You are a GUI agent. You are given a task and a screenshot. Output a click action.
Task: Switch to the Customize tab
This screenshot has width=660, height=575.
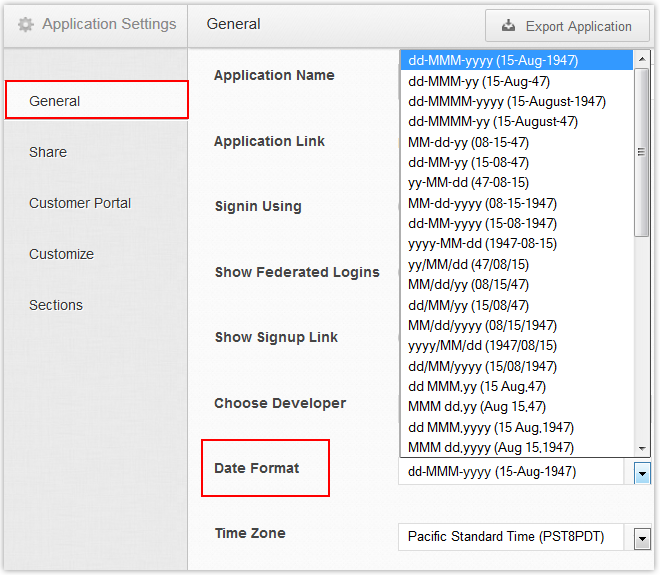coord(61,254)
